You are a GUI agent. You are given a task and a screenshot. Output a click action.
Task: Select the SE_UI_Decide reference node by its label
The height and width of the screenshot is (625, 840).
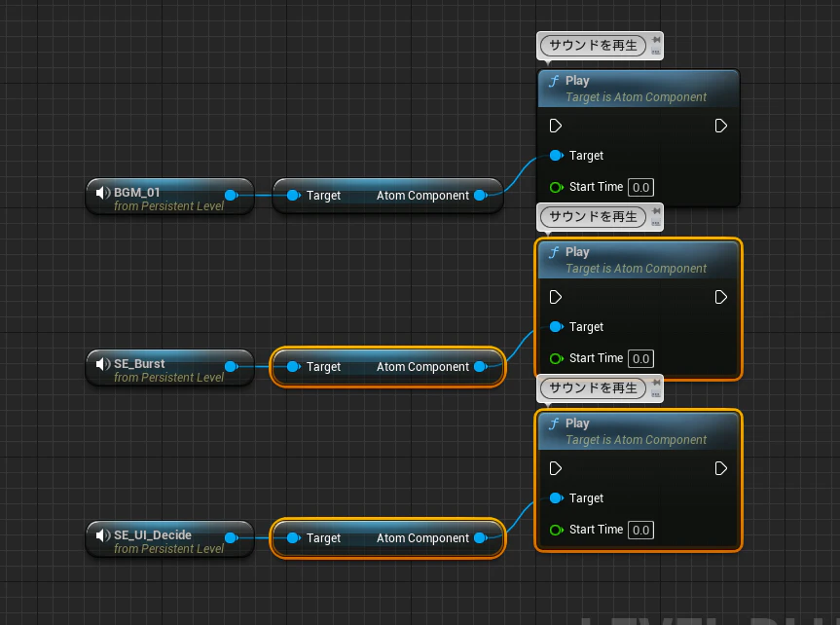(x=153, y=534)
